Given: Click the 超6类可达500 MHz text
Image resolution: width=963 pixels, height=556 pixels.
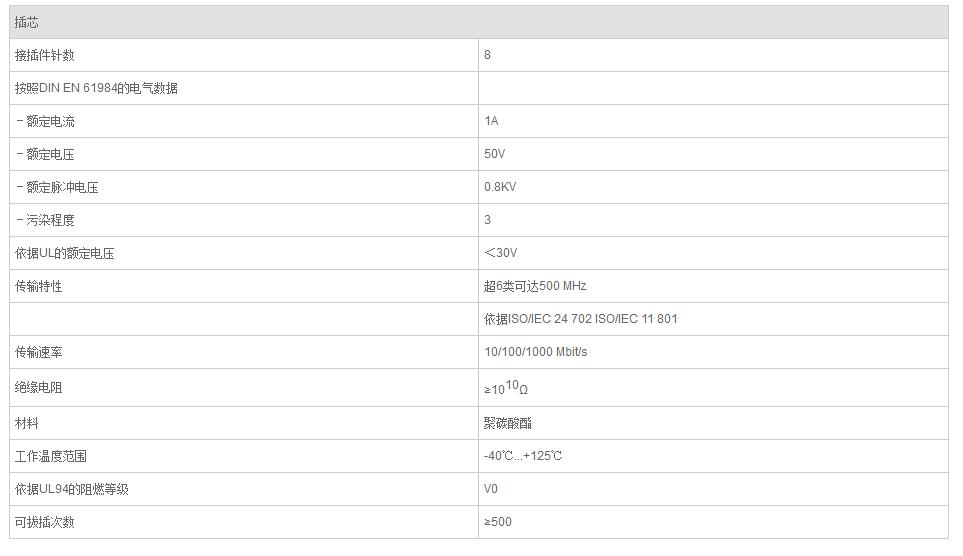Looking at the screenshot, I should pyautogui.click(x=535, y=286).
